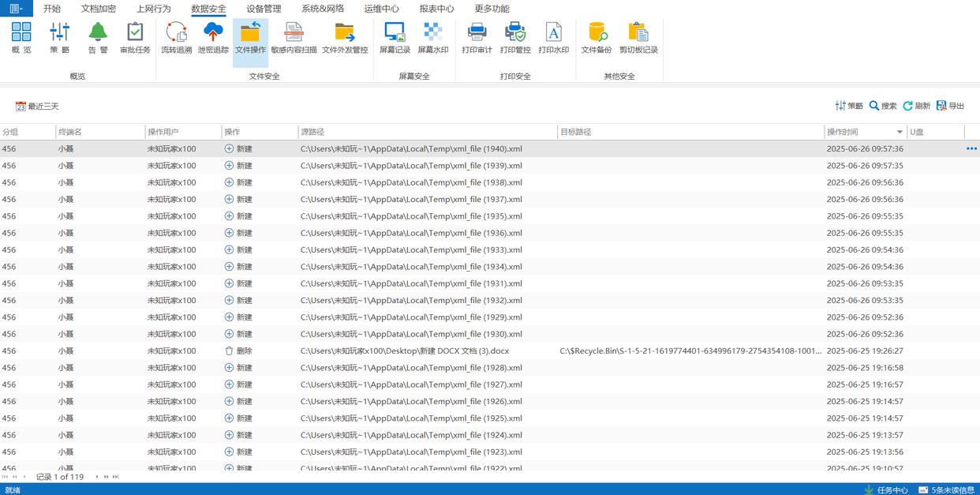Open 任务中心 in status bar
This screenshot has height=495, width=980.
886,489
